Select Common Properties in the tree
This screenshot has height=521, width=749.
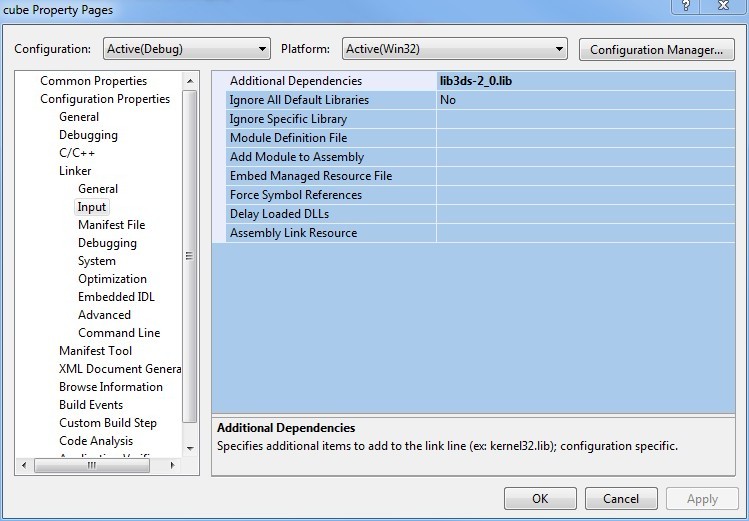94,81
